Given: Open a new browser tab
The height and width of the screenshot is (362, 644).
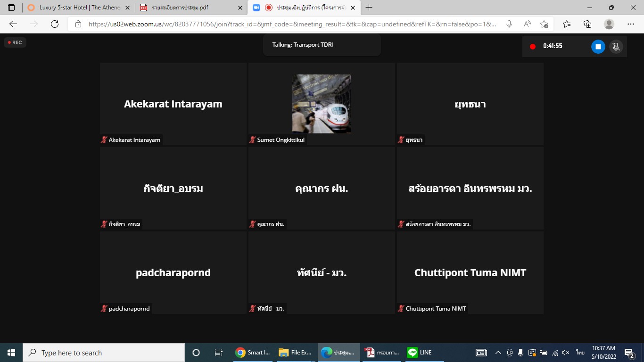Looking at the screenshot, I should [369, 8].
